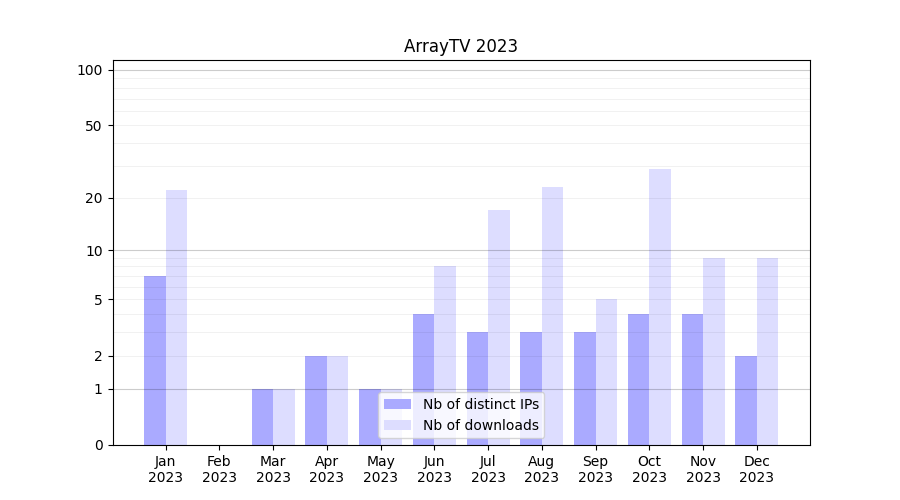Select the December 2023 distinct IPs bar
The width and height of the screenshot is (900, 500).
pyautogui.click(x=746, y=400)
